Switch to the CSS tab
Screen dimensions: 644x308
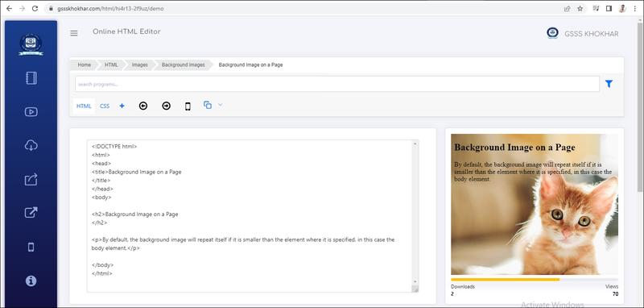(x=105, y=106)
